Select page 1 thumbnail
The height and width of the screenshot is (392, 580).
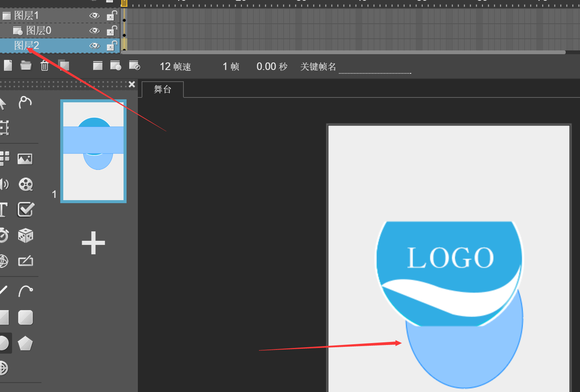pyautogui.click(x=93, y=151)
